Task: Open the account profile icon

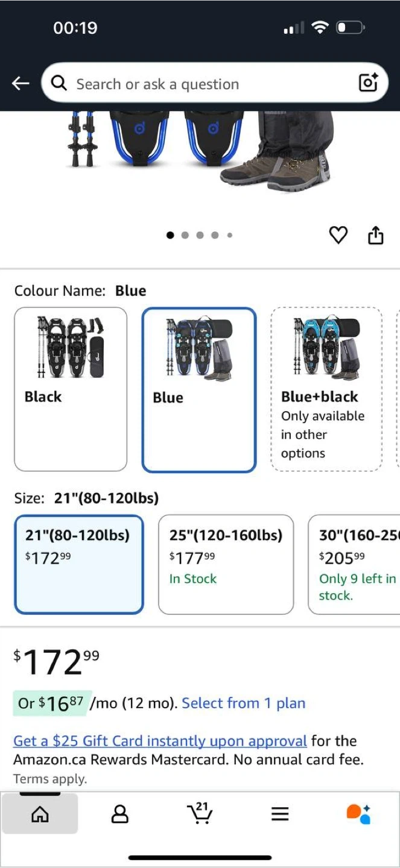Action: [x=120, y=814]
